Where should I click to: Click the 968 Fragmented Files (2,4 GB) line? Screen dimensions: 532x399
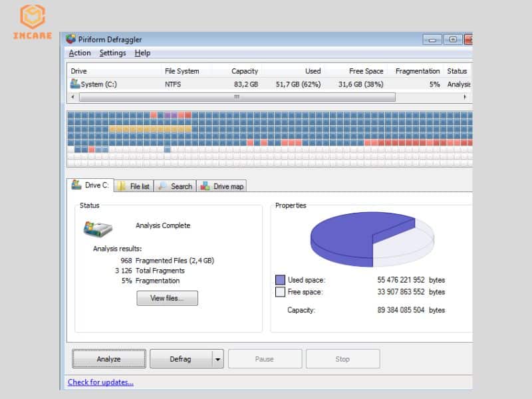[168, 261]
